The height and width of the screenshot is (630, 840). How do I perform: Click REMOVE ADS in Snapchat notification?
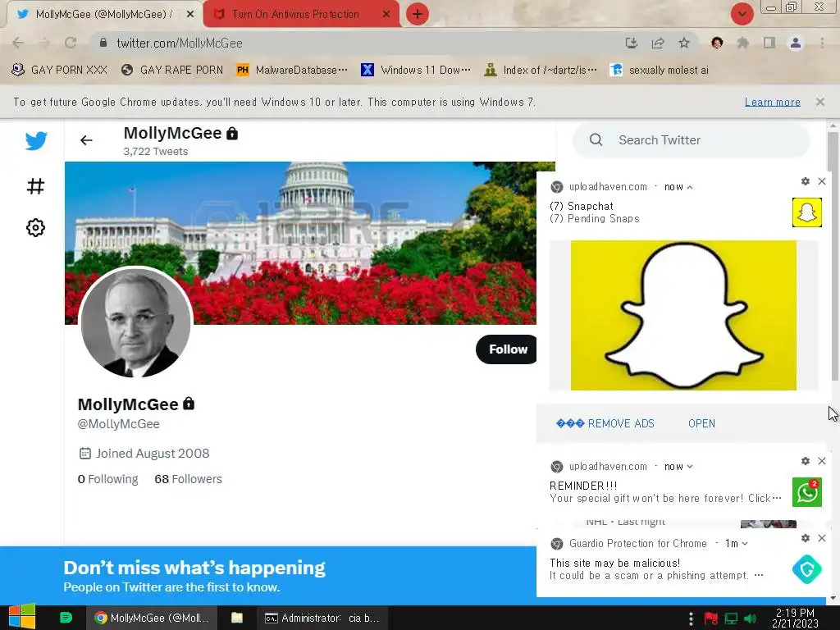605,424
